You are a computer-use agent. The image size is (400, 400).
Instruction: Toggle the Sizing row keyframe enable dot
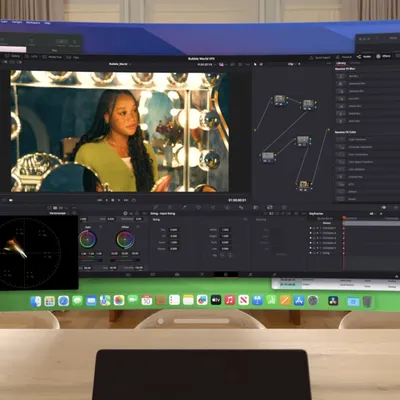(x=310, y=253)
